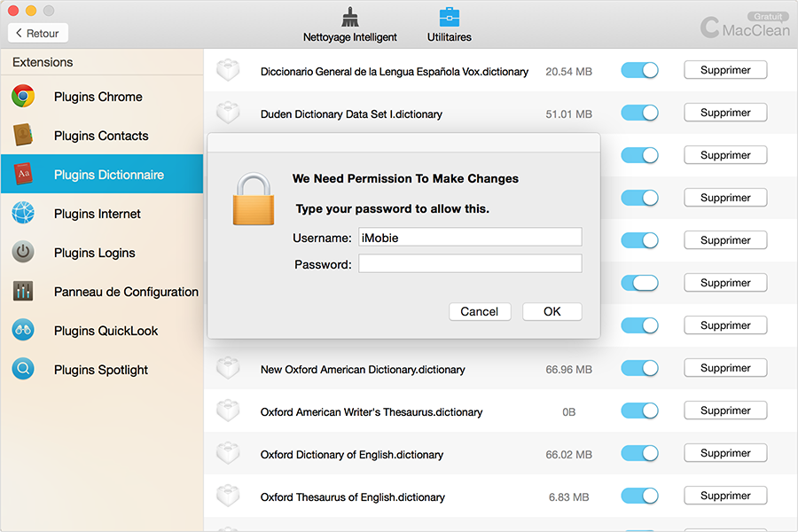This screenshot has width=798, height=532.
Task: Switch off Oxford Thesaurus of English
Action: coord(639,496)
